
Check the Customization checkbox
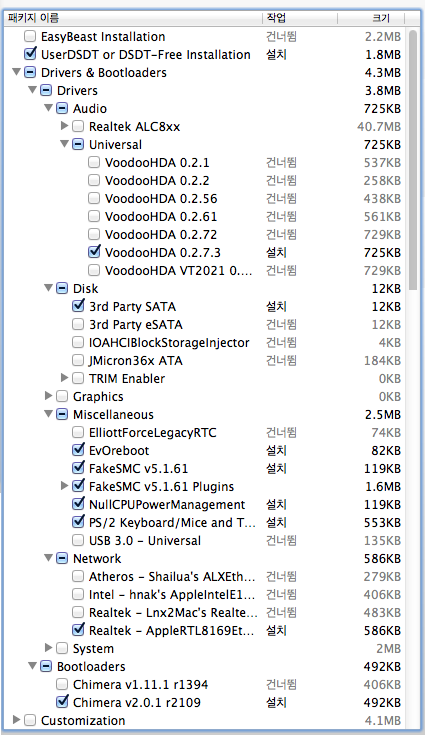[30, 720]
